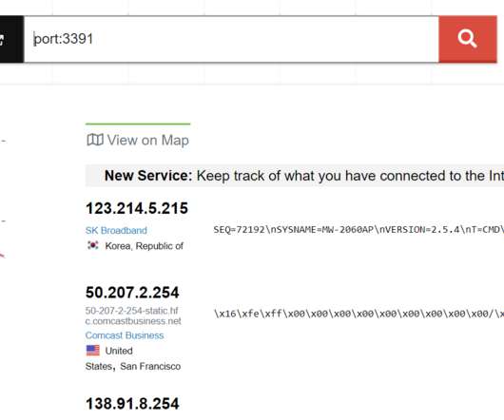Select the Korea, Republic of country text
504x420 pixels.
click(145, 246)
